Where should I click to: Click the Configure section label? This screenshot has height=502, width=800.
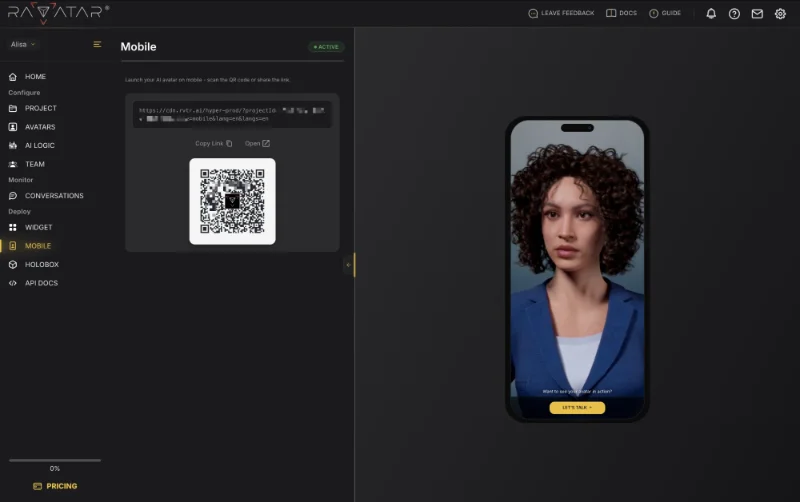[24, 93]
